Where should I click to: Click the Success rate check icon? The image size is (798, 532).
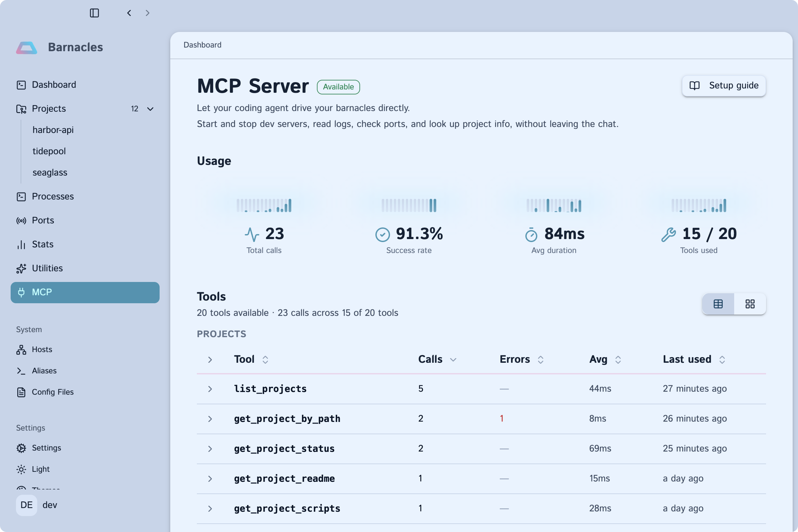coord(383,234)
